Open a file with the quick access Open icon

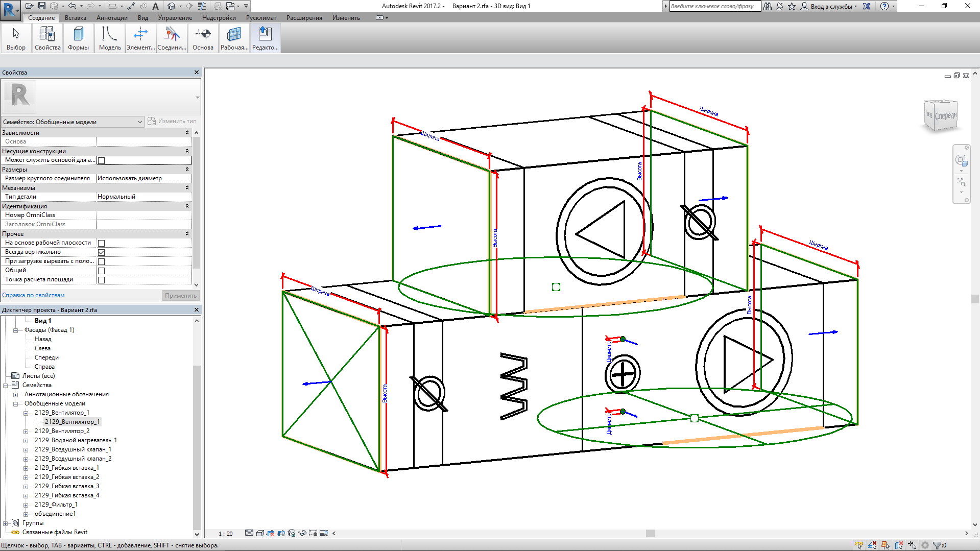[29, 6]
